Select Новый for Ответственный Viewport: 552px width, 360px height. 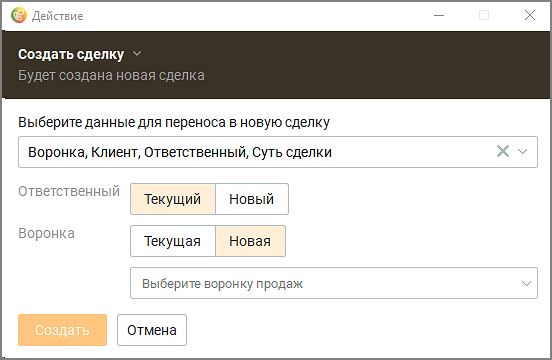pos(252,199)
